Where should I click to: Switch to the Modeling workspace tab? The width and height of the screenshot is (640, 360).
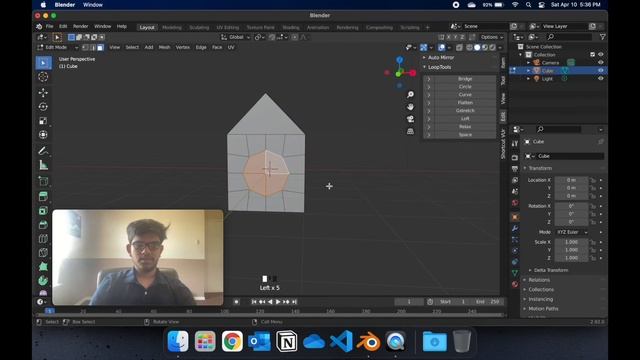pyautogui.click(x=172, y=27)
